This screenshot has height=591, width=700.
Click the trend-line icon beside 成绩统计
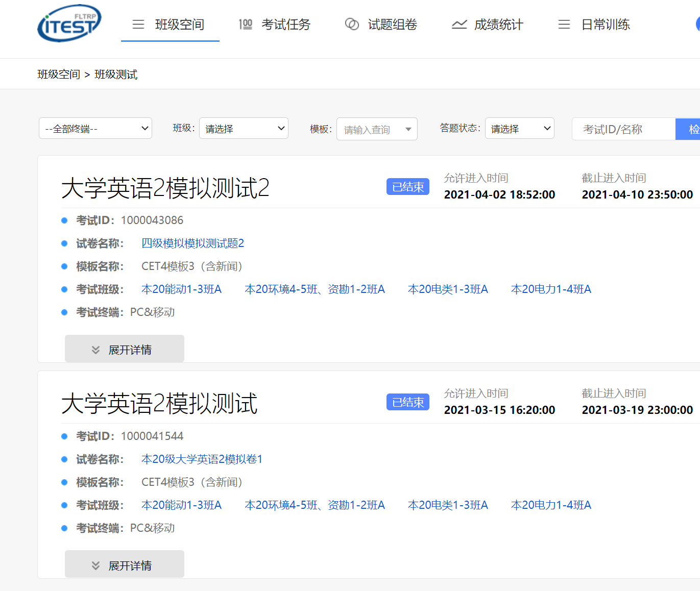click(x=459, y=23)
